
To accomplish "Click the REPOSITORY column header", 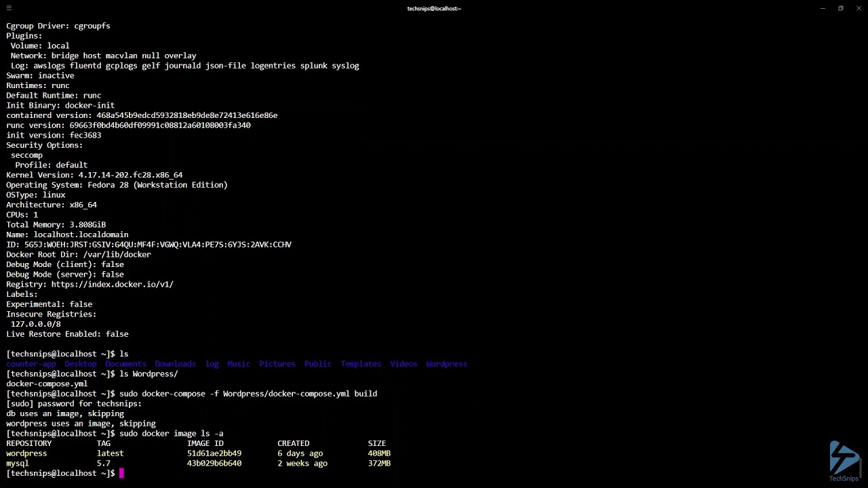I will click(x=29, y=443).
